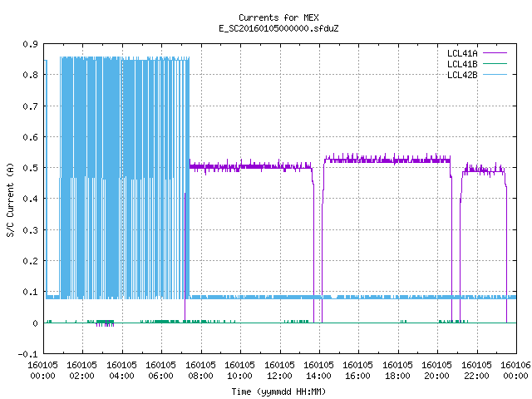Image resolution: width=532 pixels, height=399 pixels.
Task: Select the filename E_SC20160105000000.sfduZ subtitle
Action: coord(278,28)
